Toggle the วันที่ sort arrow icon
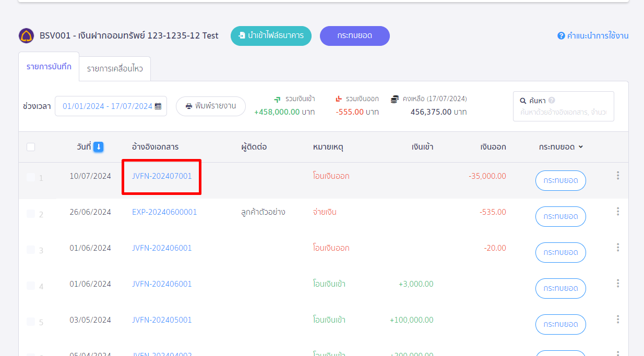The width and height of the screenshot is (644, 356). (x=98, y=147)
